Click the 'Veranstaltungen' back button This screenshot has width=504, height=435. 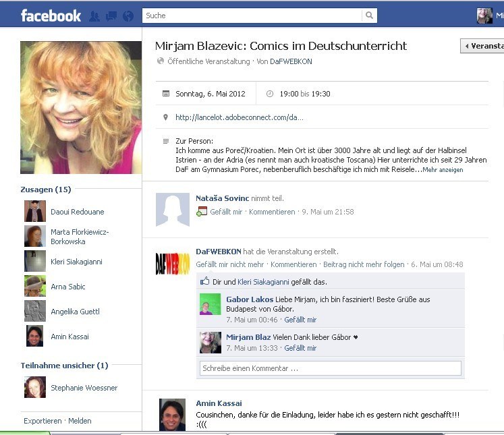(x=482, y=46)
